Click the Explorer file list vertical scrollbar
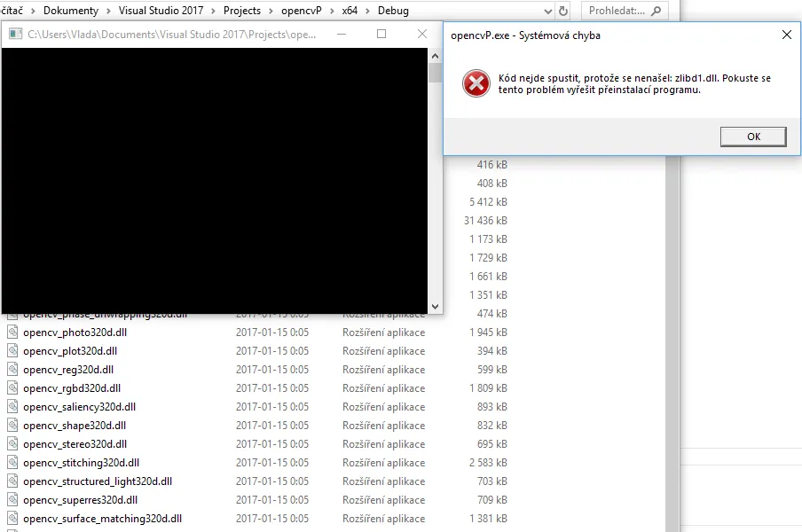The height and width of the screenshot is (532, 802). pos(672,342)
